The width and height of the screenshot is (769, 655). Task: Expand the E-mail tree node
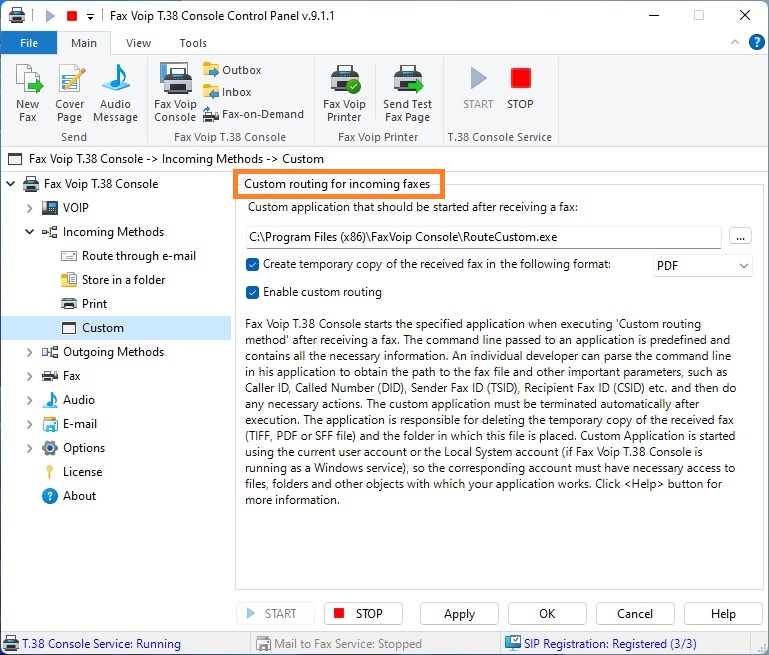29,424
